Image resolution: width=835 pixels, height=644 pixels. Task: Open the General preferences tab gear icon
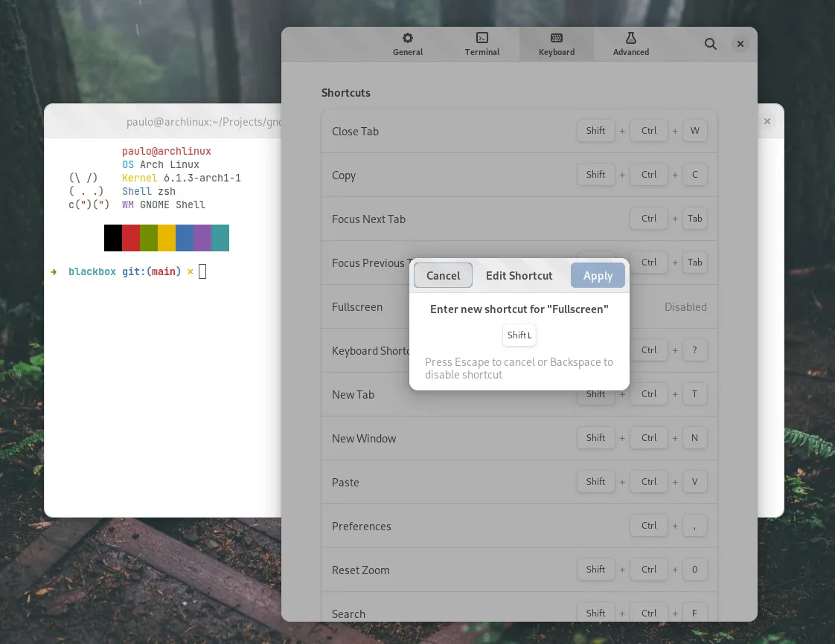(x=408, y=39)
